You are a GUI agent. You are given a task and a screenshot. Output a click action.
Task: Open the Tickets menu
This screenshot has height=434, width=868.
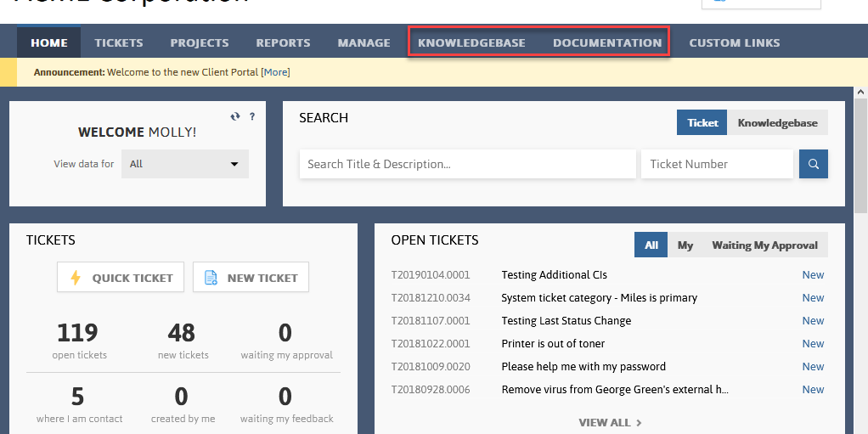coord(119,42)
